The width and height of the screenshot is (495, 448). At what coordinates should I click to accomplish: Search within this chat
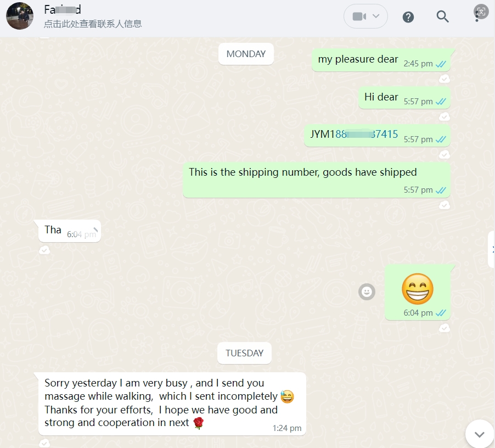[x=443, y=16]
